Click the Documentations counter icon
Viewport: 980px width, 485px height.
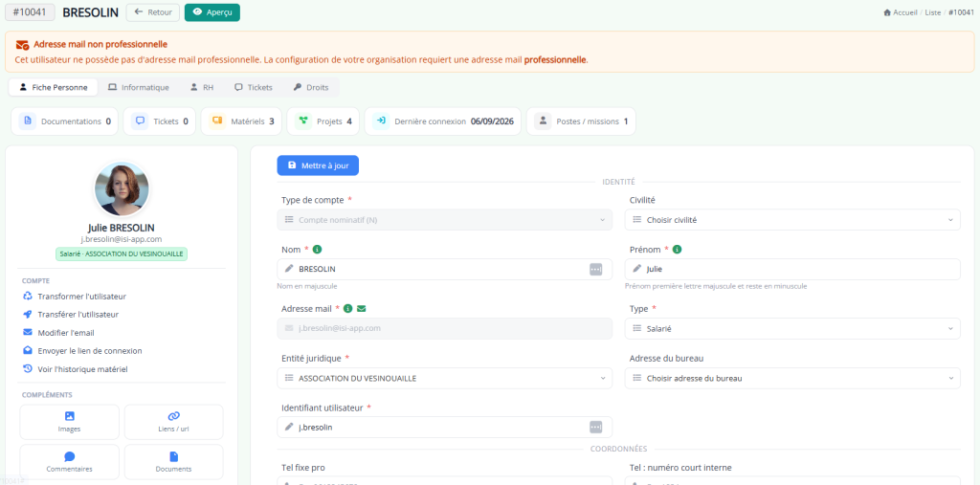[x=27, y=121]
